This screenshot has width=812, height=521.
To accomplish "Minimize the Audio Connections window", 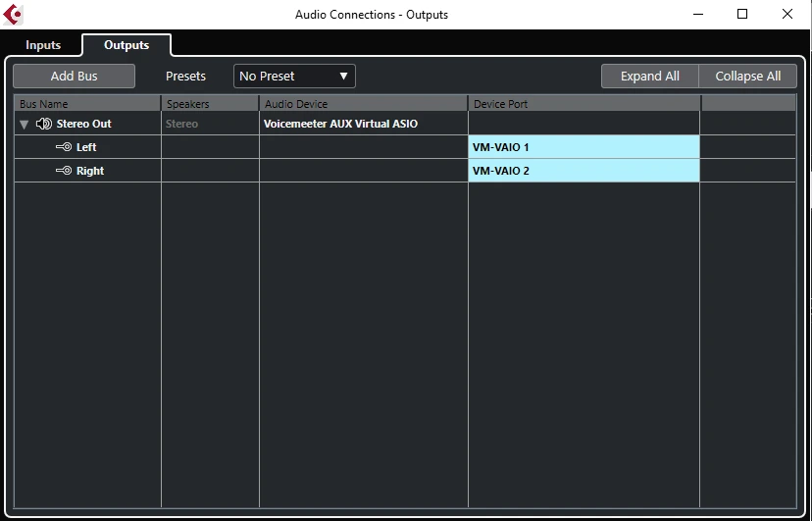I will pyautogui.click(x=698, y=14).
